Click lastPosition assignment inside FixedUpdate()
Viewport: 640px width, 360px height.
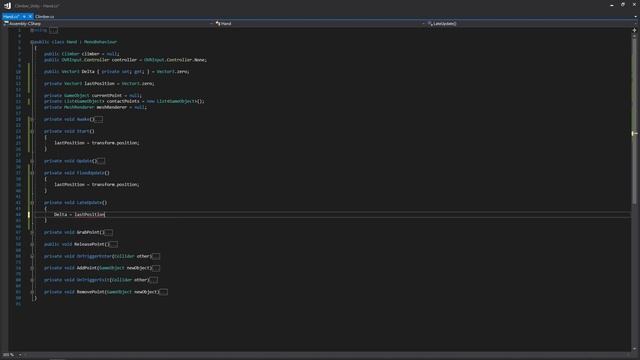tap(97, 185)
